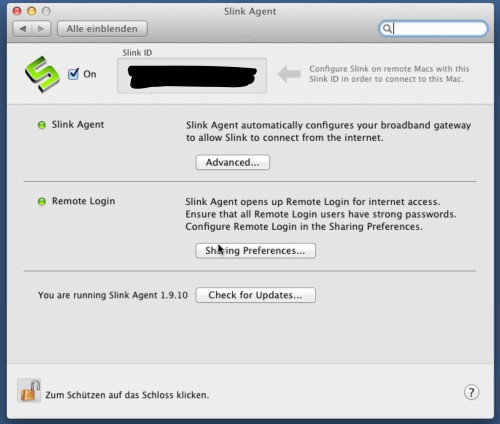This screenshot has height=424, width=500.
Task: Click the green Slink Agent status indicator
Action: click(x=42, y=125)
